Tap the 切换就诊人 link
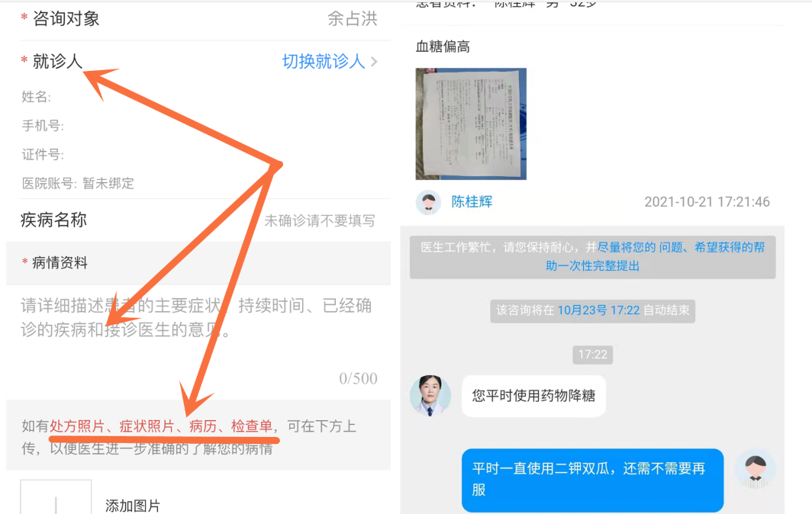 pyautogui.click(x=323, y=62)
